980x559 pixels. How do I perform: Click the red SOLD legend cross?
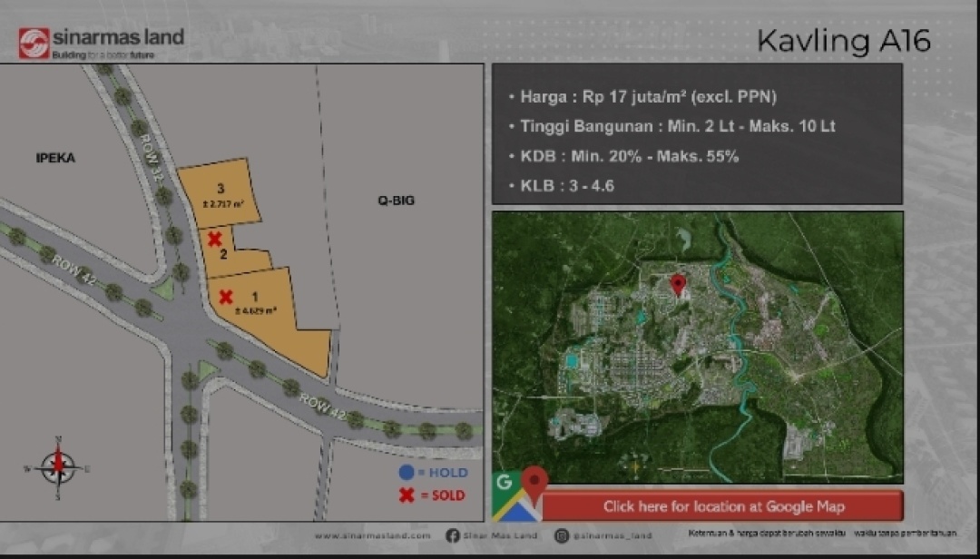[x=407, y=495]
